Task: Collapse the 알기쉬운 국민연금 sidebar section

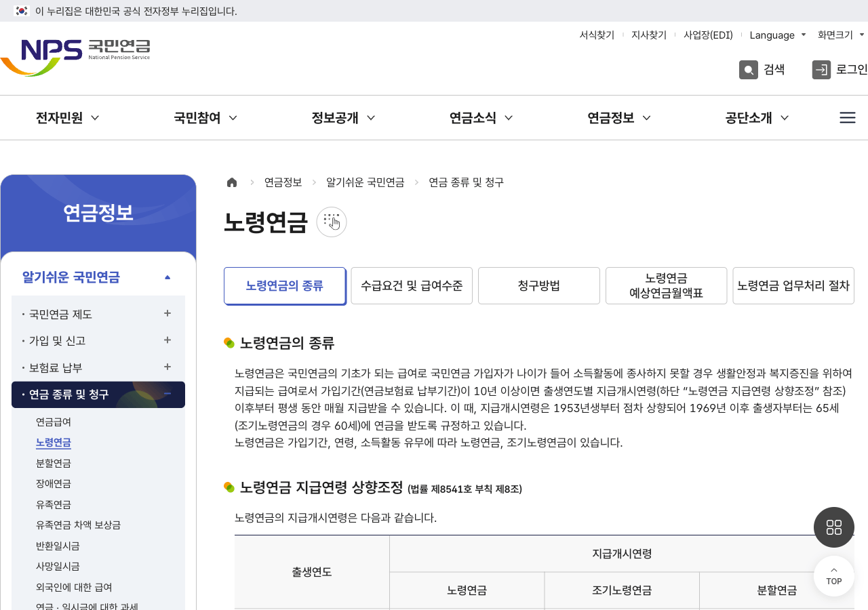Action: click(167, 277)
